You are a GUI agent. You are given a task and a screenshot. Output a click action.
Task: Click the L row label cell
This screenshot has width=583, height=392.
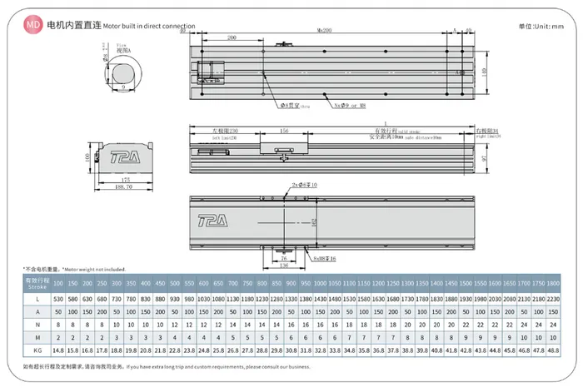(37, 299)
